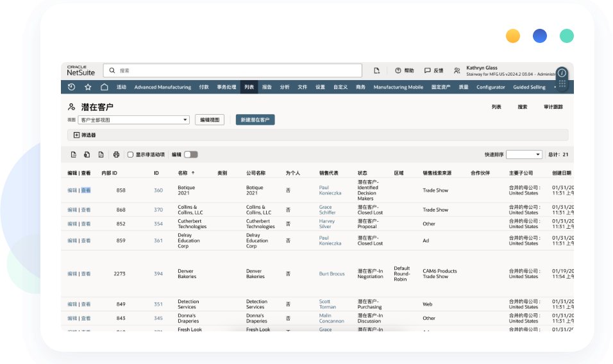Viewport: 613px width, 364px height.
Task: Open the Configurator menu
Action: point(491,87)
